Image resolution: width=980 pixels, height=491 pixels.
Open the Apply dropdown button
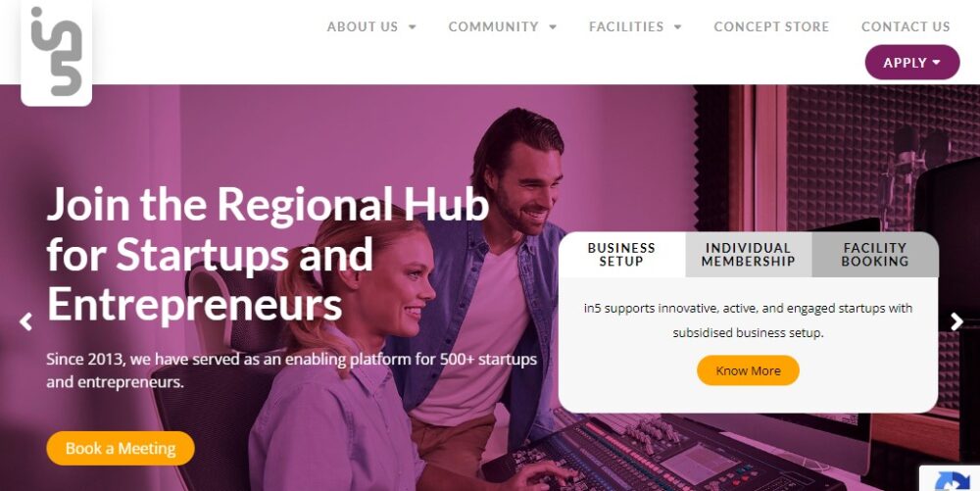click(x=911, y=63)
